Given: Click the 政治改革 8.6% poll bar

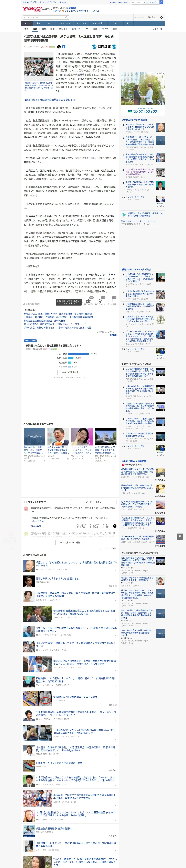Looking at the screenshot, I should pos(70,363).
